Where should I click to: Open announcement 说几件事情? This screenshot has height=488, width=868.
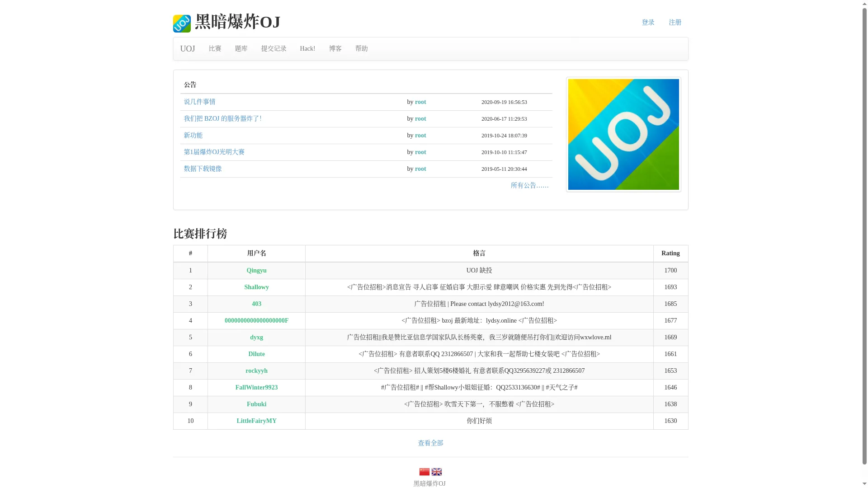pyautogui.click(x=199, y=102)
